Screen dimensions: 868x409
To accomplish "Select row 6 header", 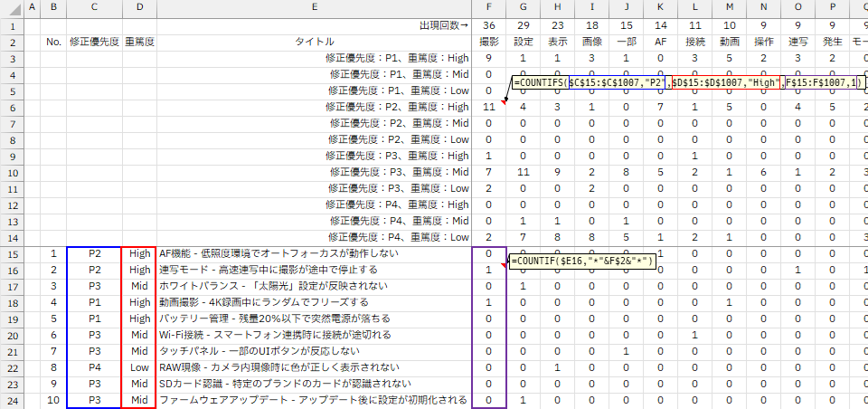I will pos(12,107).
